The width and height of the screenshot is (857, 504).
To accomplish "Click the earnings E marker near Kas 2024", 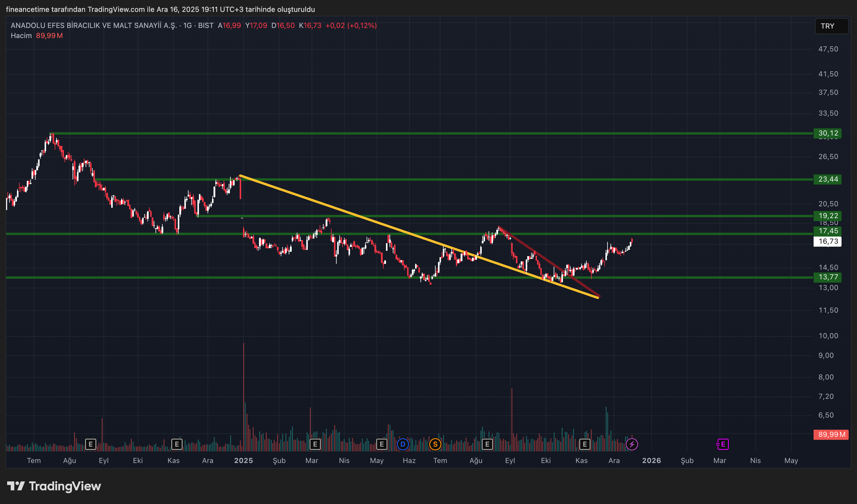I will pyautogui.click(x=177, y=444).
